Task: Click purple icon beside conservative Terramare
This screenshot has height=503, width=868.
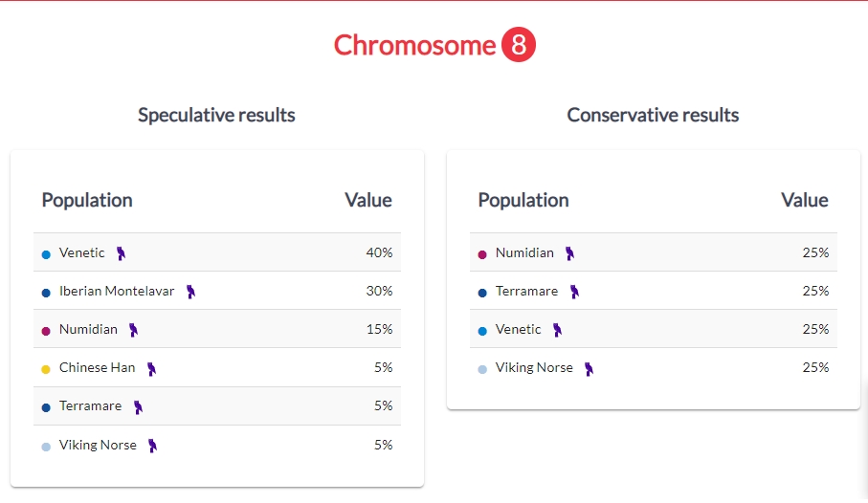Action: point(574,292)
